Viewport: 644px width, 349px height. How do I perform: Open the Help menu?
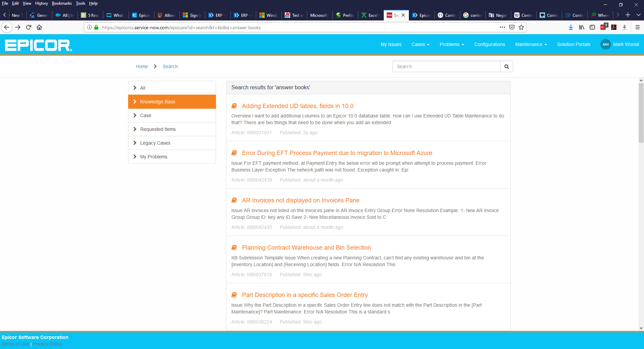tap(93, 3)
